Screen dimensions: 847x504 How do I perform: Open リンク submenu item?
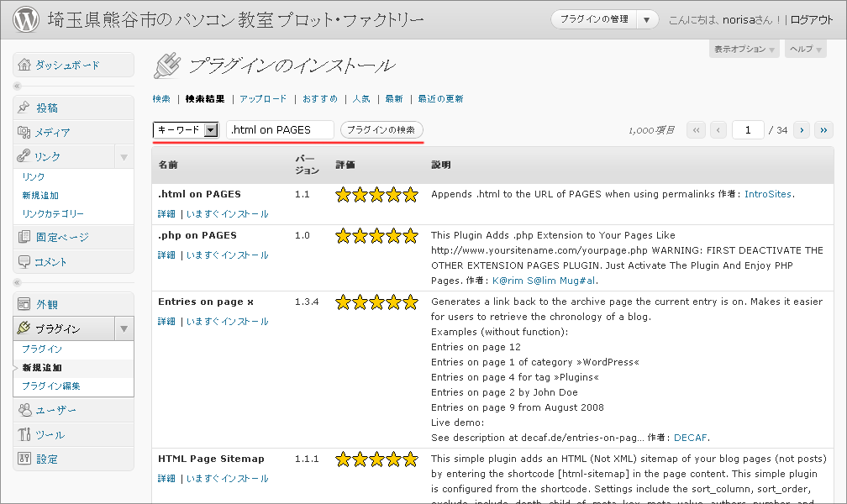pyautogui.click(x=34, y=176)
